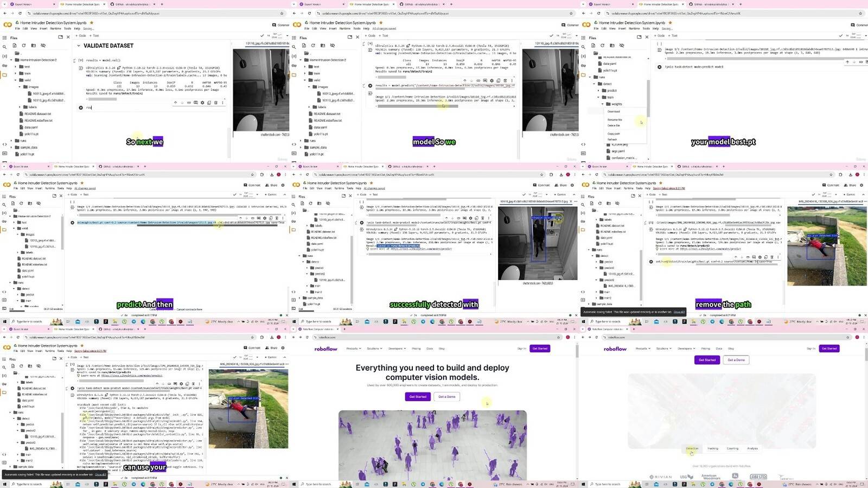Viewport: 868px width, 488px height.
Task: Open Solutions dropdown in Roboflow headline frame
Action: point(374,348)
